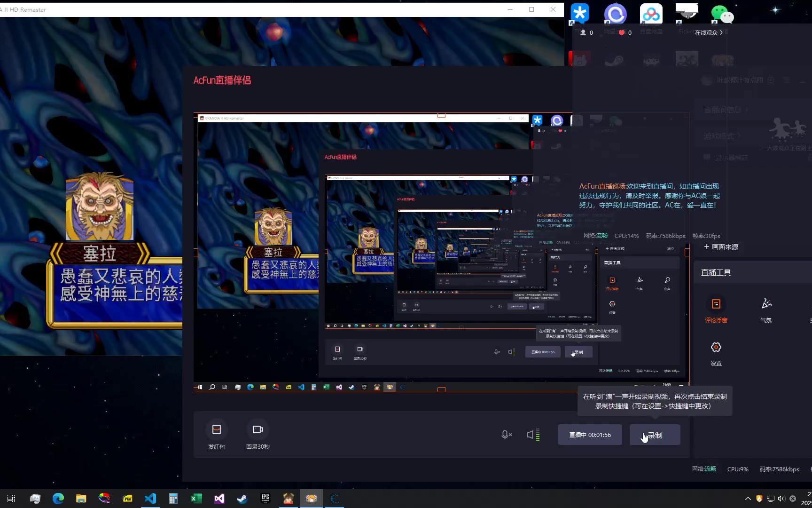
Task: Open File Explorer from the taskbar
Action: (81, 499)
